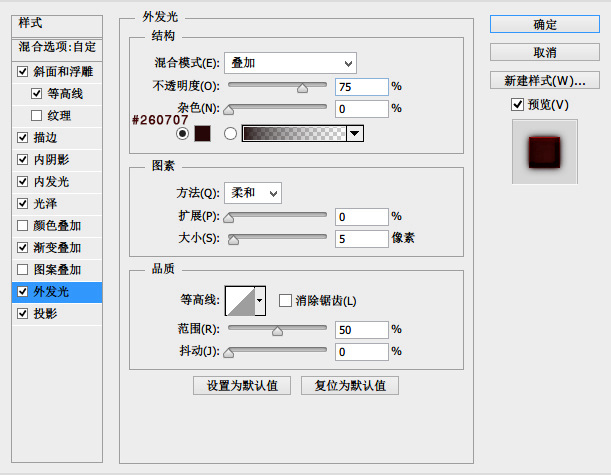Image resolution: width=611 pixels, height=475 pixels.
Task: Open the 混合模式 dropdown showing 叠加
Action: point(290,63)
